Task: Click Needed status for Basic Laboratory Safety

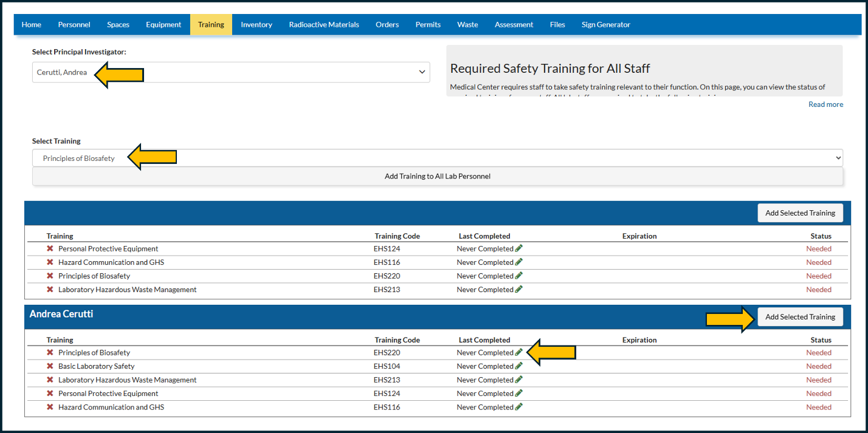Action: (819, 366)
